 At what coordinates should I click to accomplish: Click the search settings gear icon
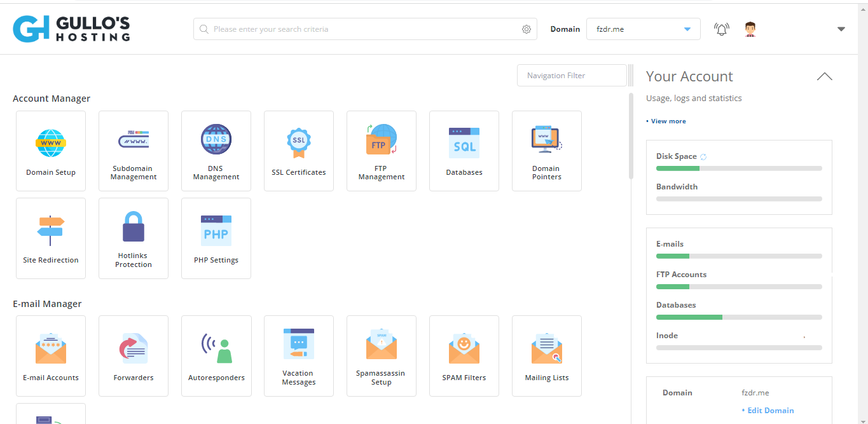[527, 29]
